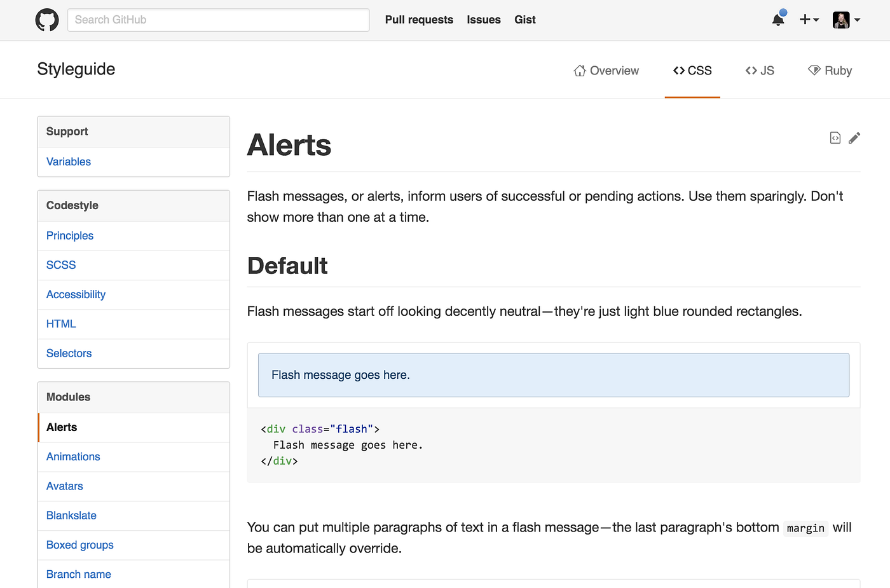Open the plus create-new dropdown
The width and height of the screenshot is (890, 588).
tap(809, 20)
